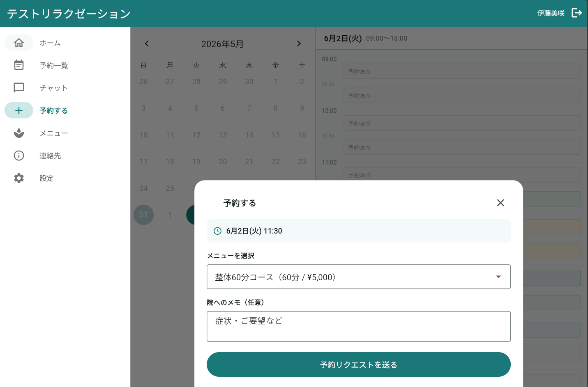Select calendar date 20
Image resolution: width=588 pixels, height=387 pixels.
tap(223, 162)
